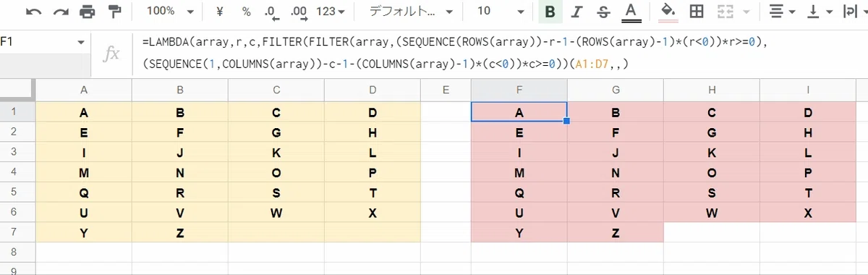Open the 100% zoom dropdown

(169, 12)
